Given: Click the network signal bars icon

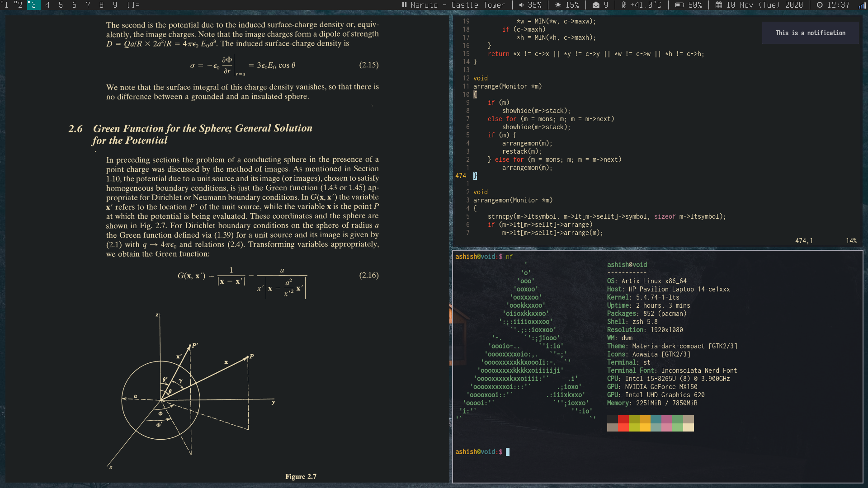Looking at the screenshot, I should 862,5.
